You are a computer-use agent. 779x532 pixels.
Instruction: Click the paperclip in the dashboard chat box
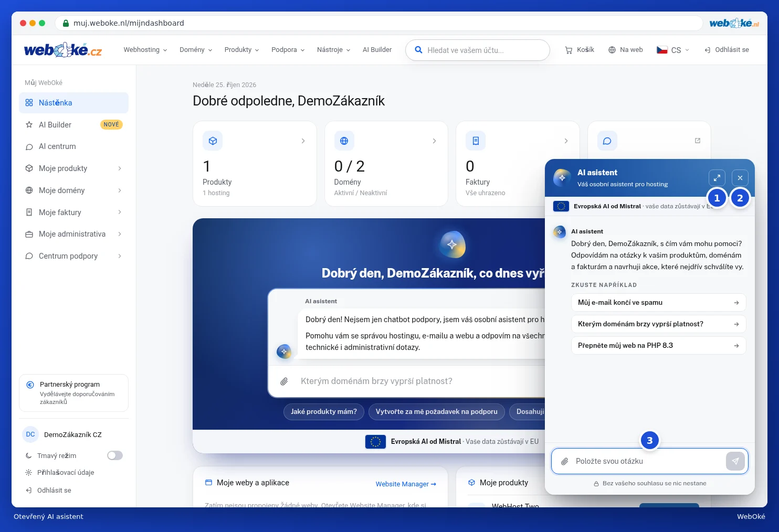tap(284, 381)
